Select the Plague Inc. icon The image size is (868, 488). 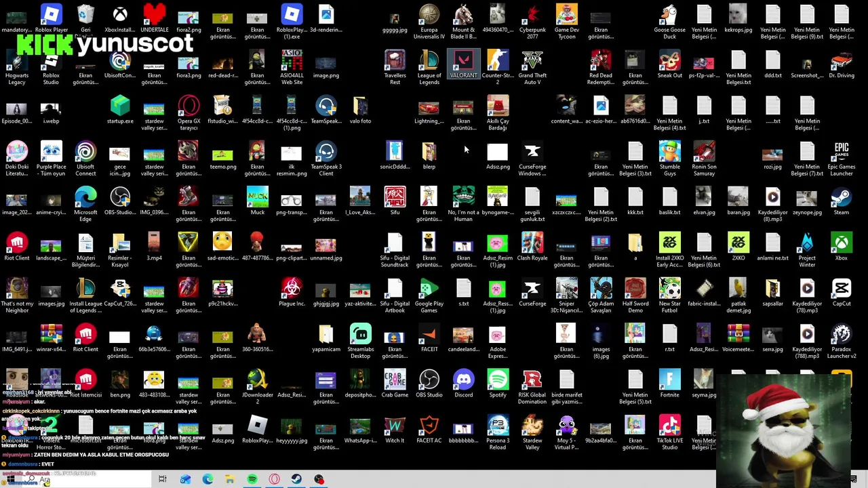coord(292,293)
